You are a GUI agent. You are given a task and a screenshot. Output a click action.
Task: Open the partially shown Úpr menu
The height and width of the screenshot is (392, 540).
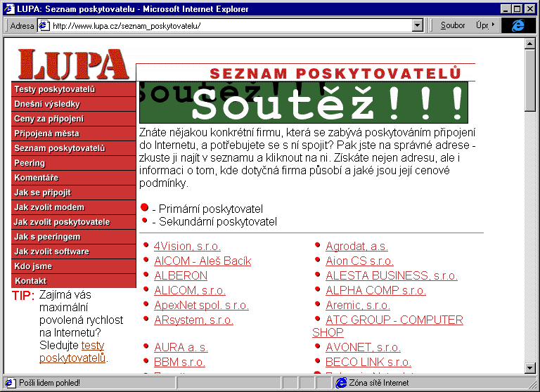pyautogui.click(x=482, y=25)
